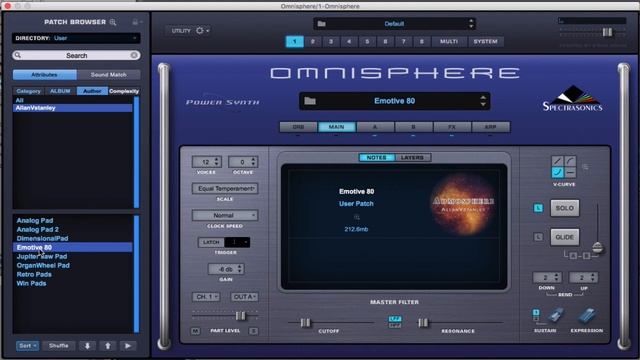Enable the Glide button
Image resolution: width=640 pixels, height=360 pixels.
click(564, 237)
